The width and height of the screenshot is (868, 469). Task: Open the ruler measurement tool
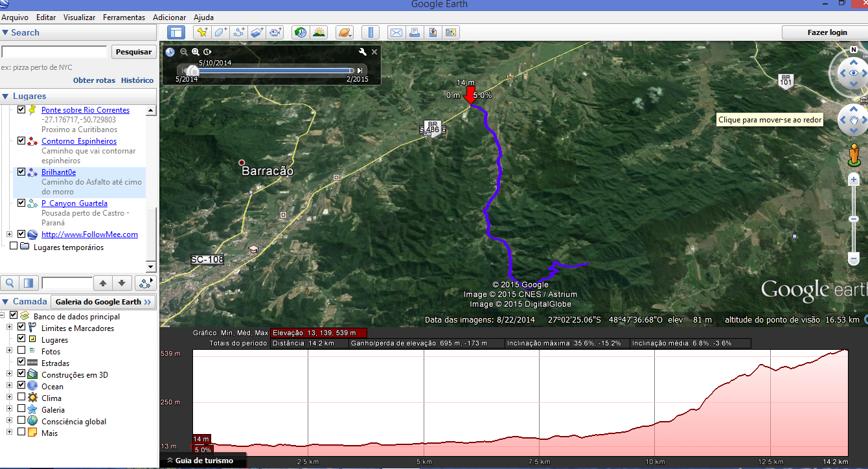point(370,32)
